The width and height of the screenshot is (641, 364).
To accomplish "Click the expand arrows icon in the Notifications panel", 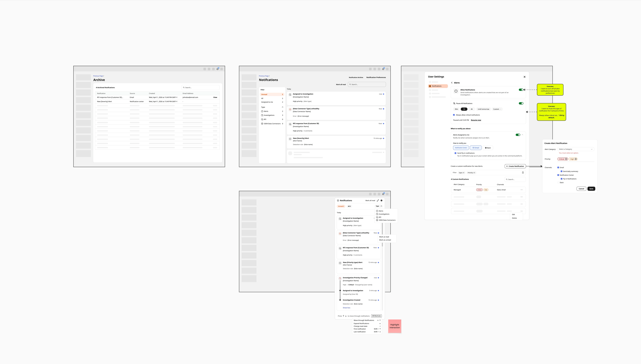I will click(378, 200).
